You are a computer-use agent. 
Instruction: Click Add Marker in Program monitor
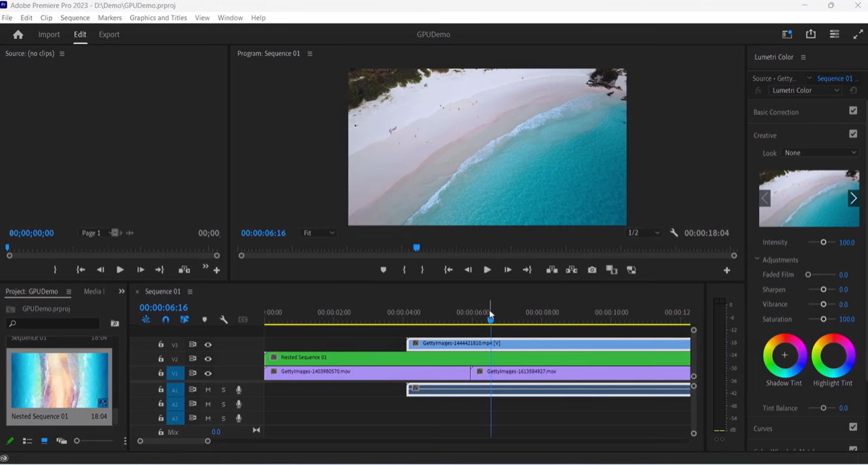pyautogui.click(x=383, y=270)
